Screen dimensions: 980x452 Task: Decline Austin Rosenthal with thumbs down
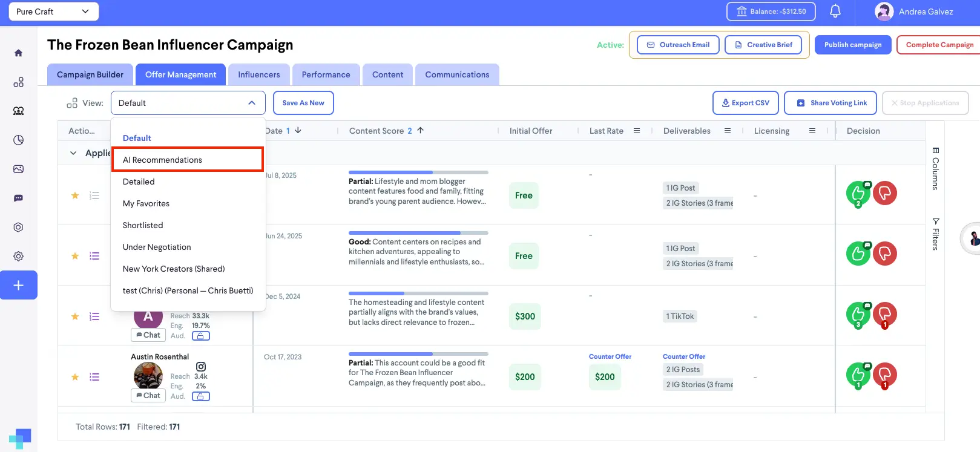[885, 375]
